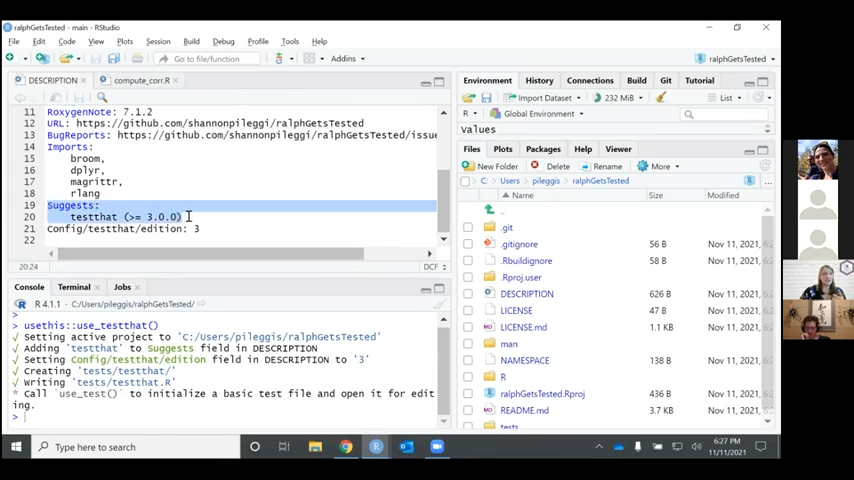
Task: Click the Save Workspace icon in Environment
Action: click(x=486, y=98)
